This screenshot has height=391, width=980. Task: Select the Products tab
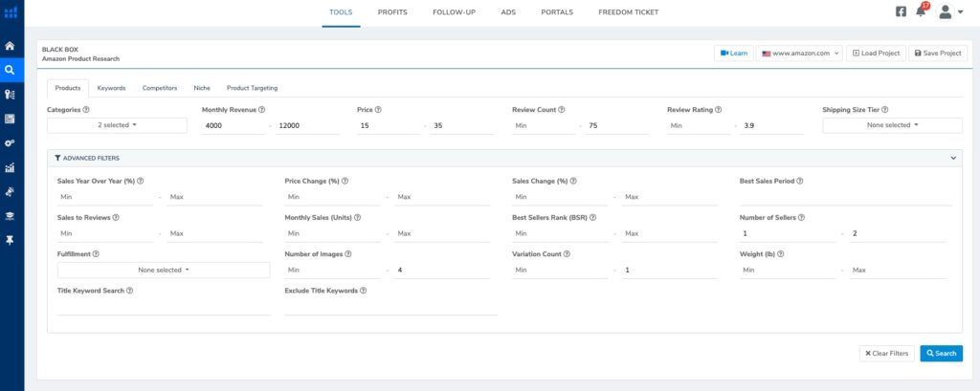click(x=68, y=88)
